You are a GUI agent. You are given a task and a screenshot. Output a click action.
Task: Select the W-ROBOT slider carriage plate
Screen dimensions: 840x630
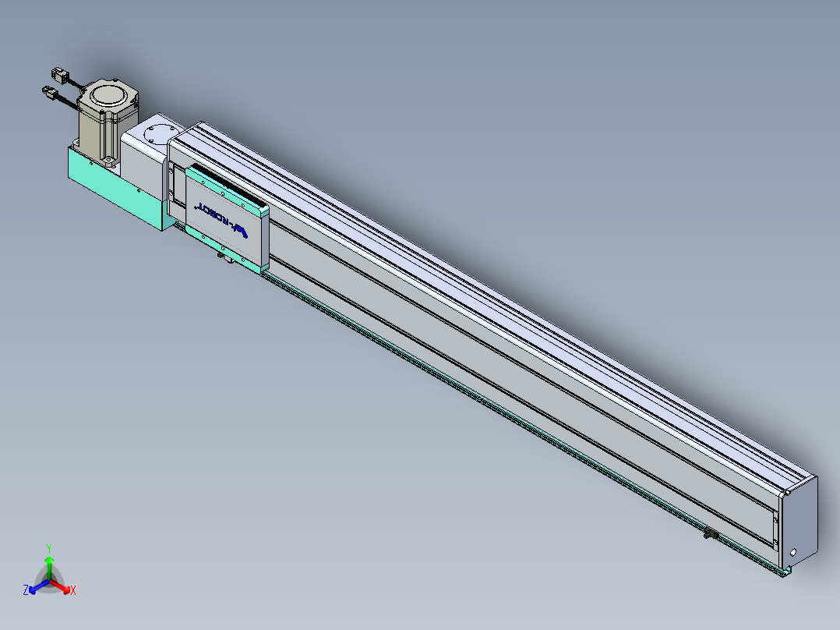click(x=226, y=221)
